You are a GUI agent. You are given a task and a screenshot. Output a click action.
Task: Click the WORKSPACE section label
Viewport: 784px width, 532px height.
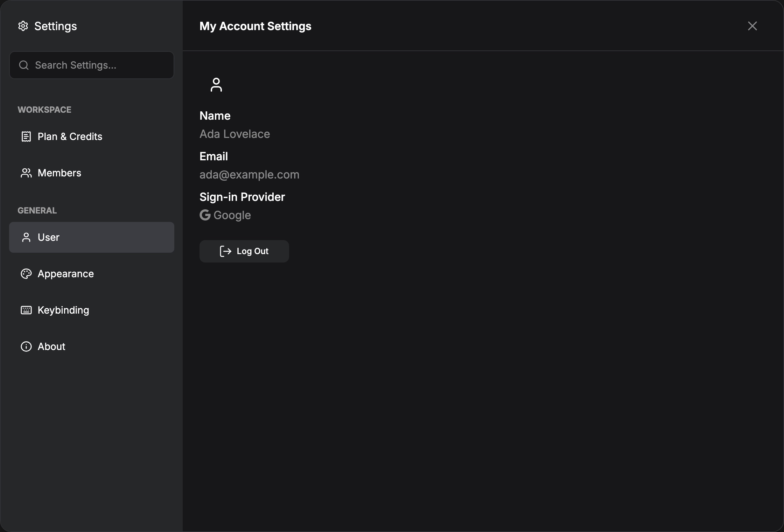44,110
